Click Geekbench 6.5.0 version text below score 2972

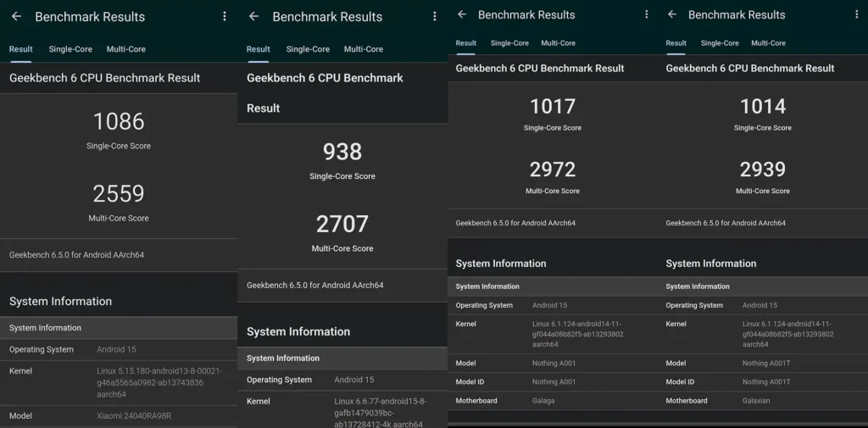[x=515, y=223]
